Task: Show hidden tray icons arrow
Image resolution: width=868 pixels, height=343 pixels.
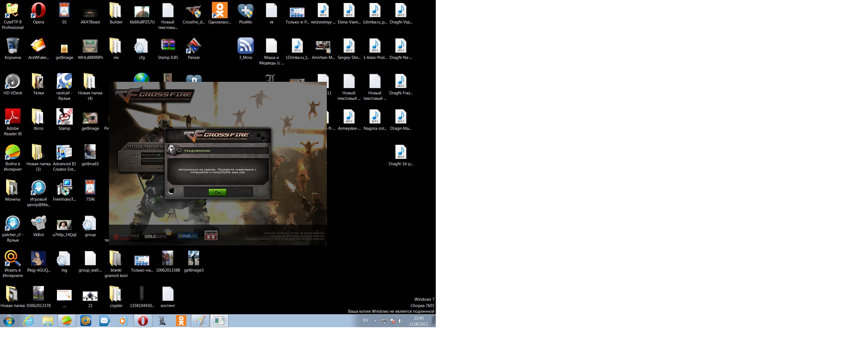Action: (x=375, y=321)
